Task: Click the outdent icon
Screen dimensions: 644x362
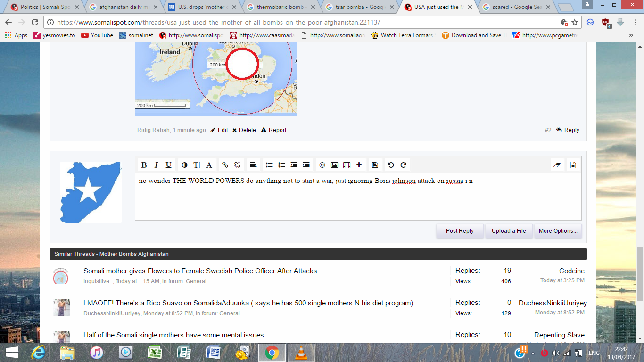Action: (294, 165)
